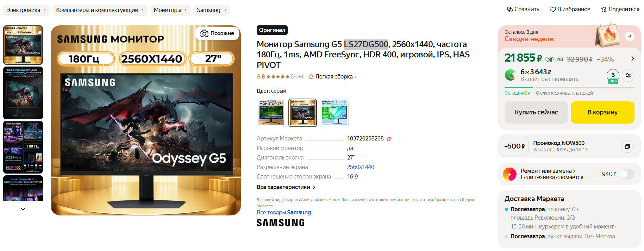Click the yellow В корзину button
The height and width of the screenshot is (251, 644).
click(x=602, y=112)
